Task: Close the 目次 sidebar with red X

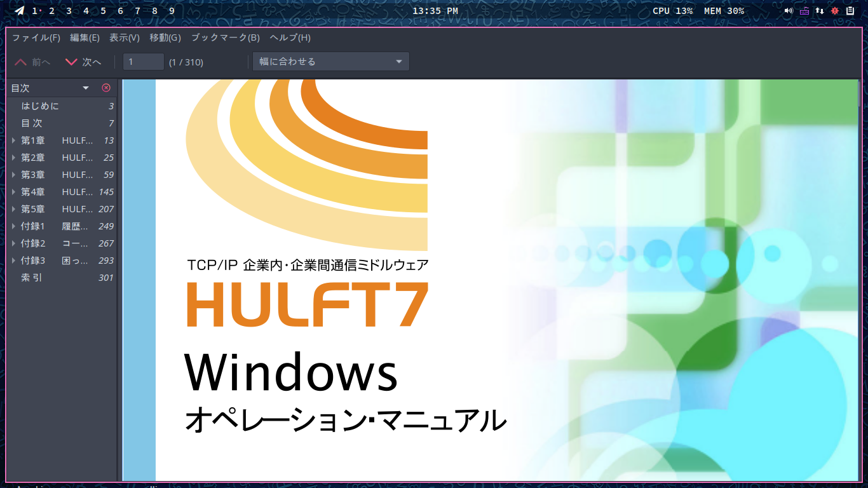Action: [106, 88]
